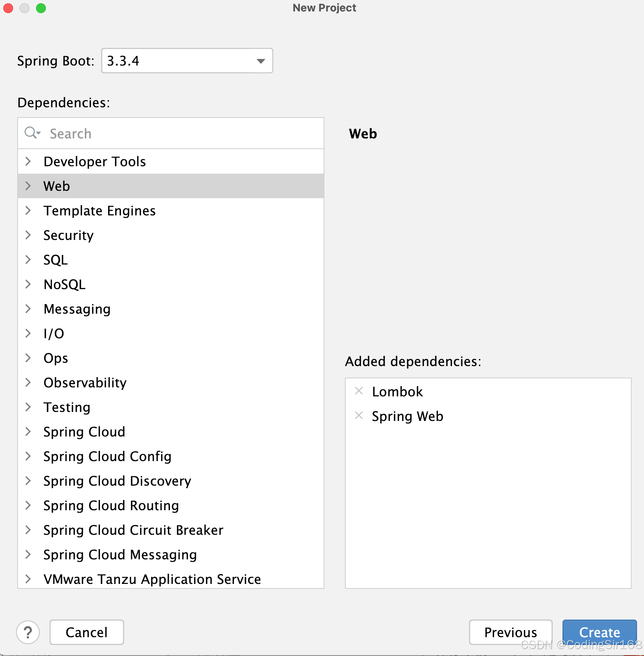Click the green zoom window button

pos(41,8)
